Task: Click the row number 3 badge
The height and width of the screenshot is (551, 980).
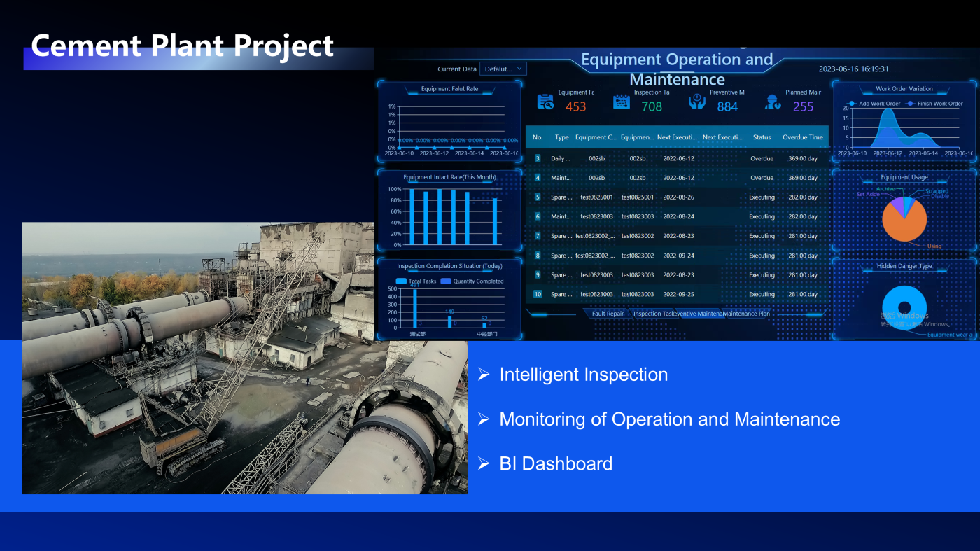Action: point(538,158)
